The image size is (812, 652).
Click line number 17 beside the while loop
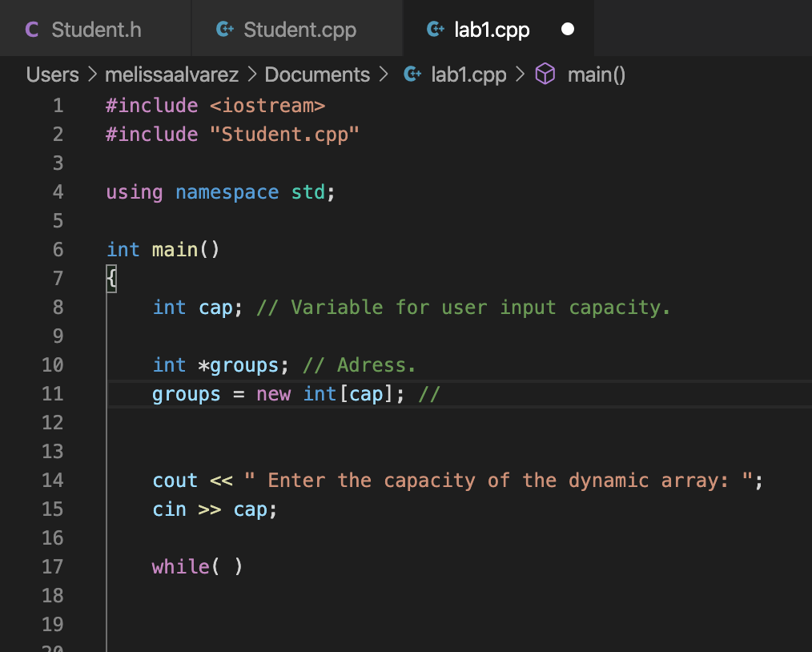coord(53,566)
